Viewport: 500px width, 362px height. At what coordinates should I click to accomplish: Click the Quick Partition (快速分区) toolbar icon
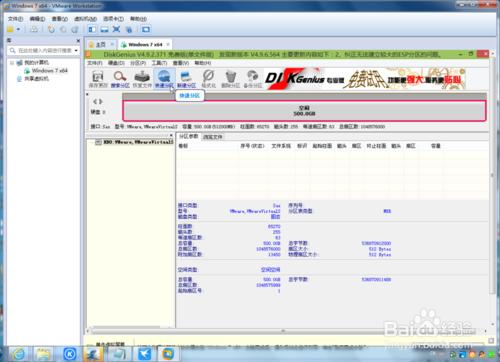pyautogui.click(x=164, y=79)
